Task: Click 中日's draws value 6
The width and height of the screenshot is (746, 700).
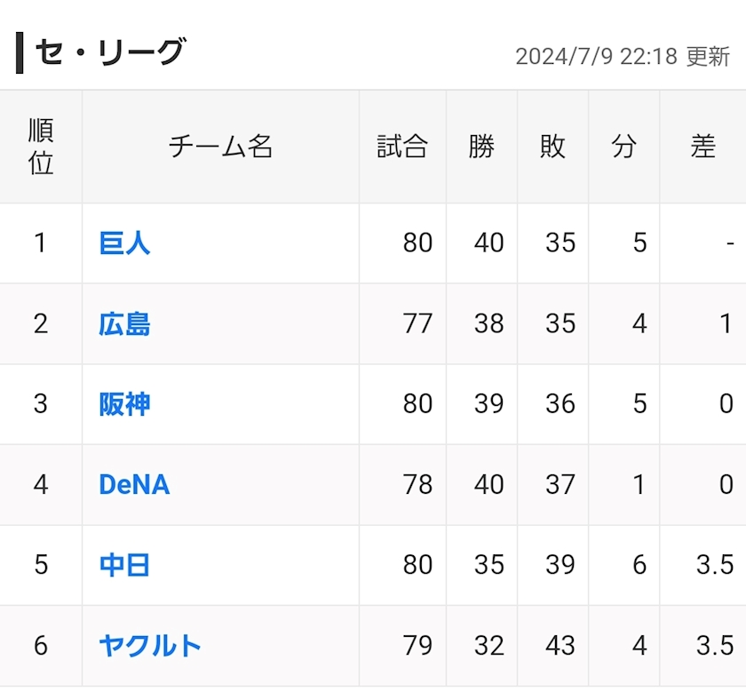Action: 639,565
